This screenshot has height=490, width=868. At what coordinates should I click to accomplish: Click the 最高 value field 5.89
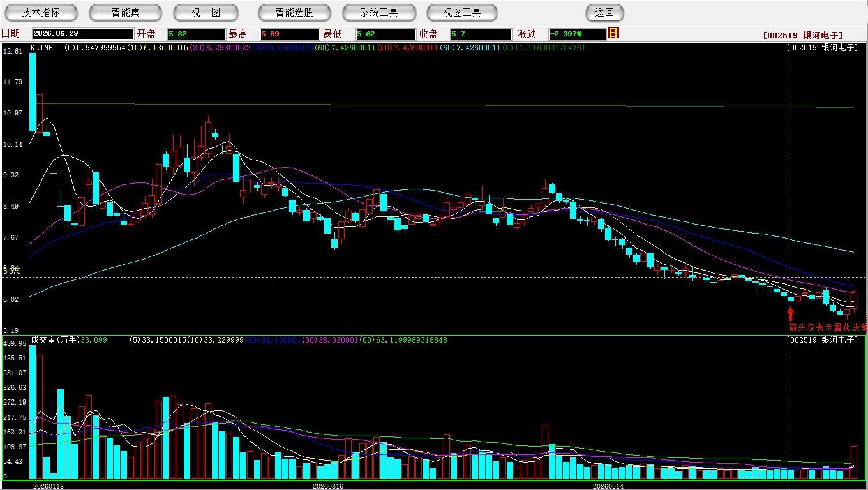(289, 34)
